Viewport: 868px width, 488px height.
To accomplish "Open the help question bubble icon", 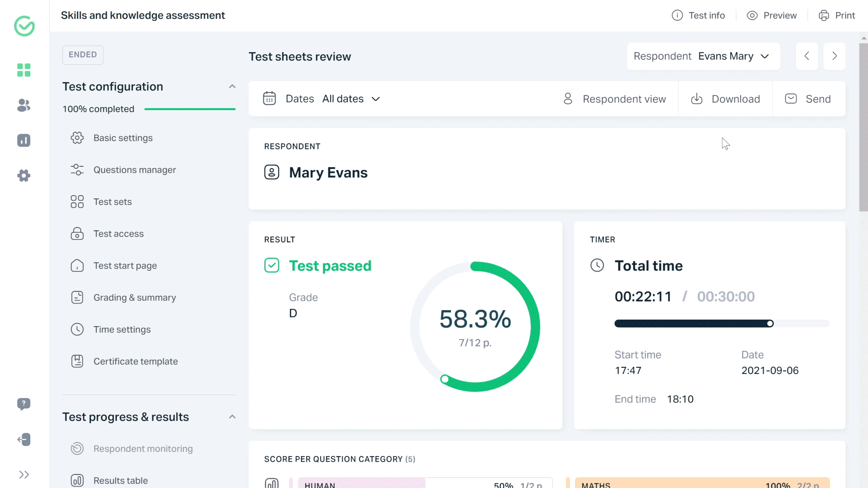I will point(24,403).
